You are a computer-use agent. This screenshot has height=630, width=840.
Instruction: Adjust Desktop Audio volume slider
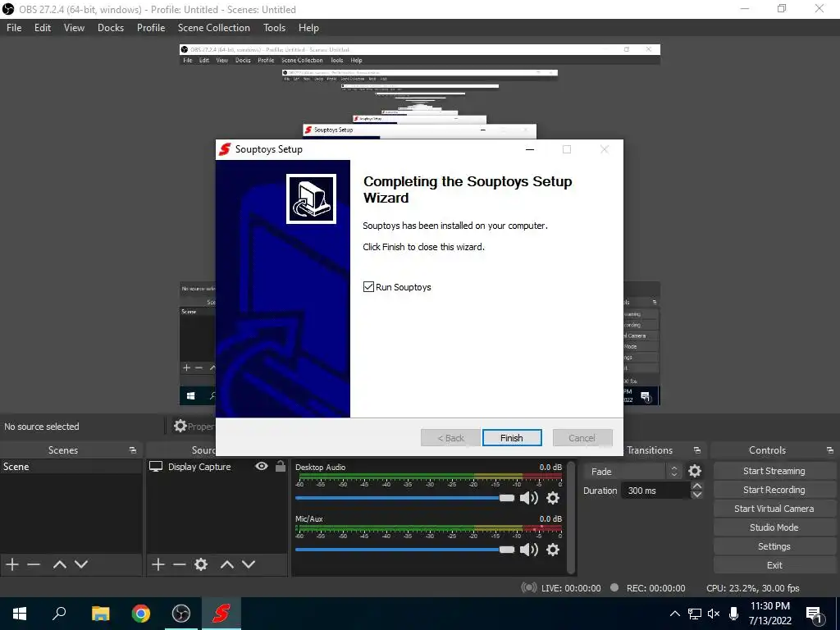[404, 498]
